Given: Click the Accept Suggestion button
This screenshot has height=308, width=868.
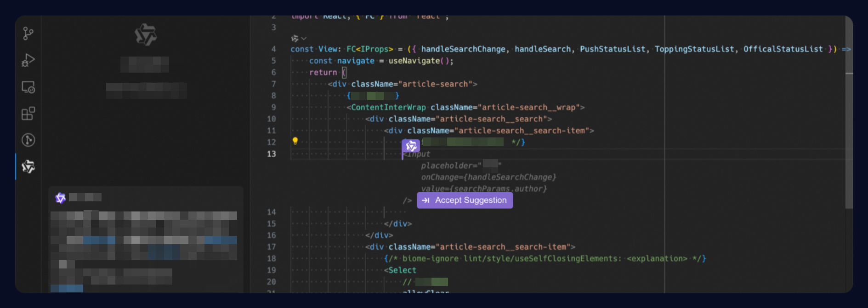Looking at the screenshot, I should click(465, 200).
